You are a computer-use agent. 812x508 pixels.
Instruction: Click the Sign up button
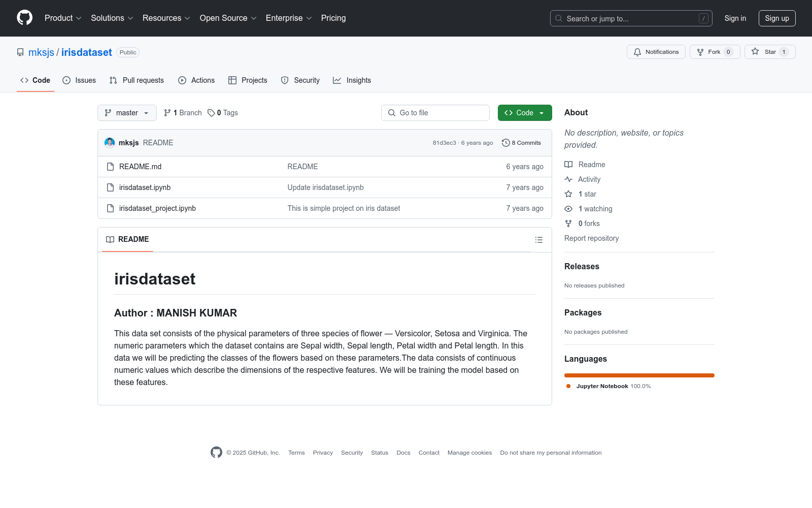pyautogui.click(x=777, y=18)
